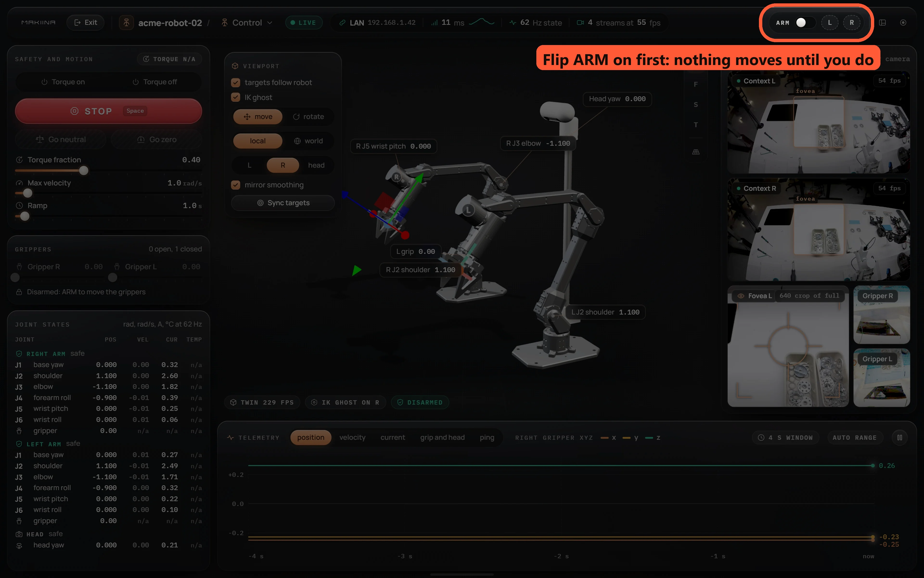This screenshot has width=924, height=578.
Task: Open the grip and head telemetry tab
Action: tap(442, 437)
